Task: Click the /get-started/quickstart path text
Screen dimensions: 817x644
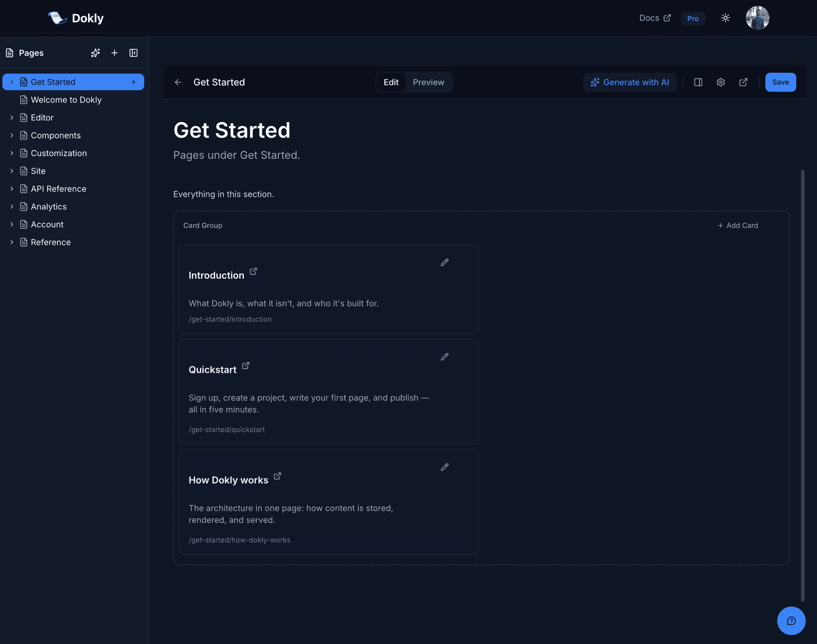Action: point(226,429)
